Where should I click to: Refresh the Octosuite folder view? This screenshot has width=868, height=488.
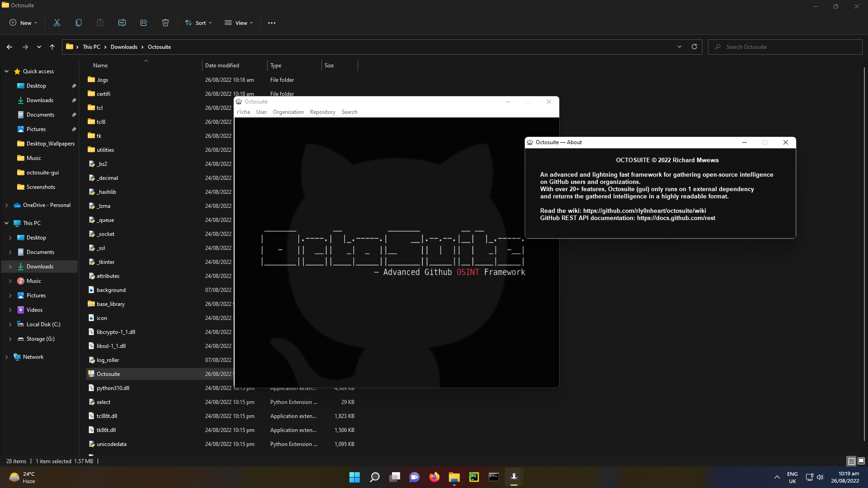[694, 47]
